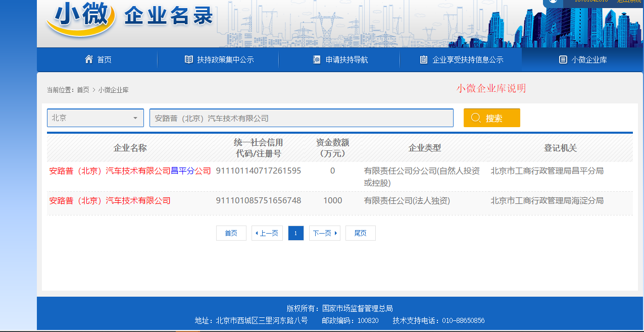Click the home icon beside 首页
644x332 pixels.
[x=89, y=59]
